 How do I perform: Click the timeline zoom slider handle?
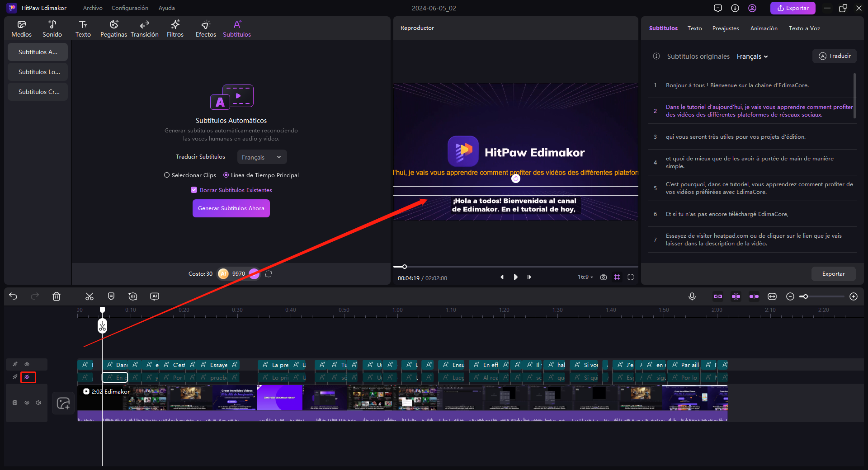click(x=805, y=296)
